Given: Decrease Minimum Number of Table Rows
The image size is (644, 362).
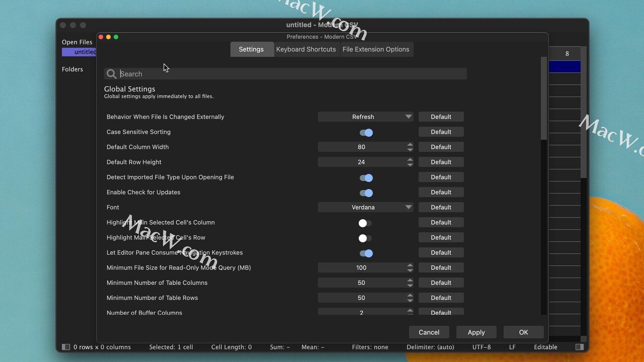Looking at the screenshot, I should point(410,300).
